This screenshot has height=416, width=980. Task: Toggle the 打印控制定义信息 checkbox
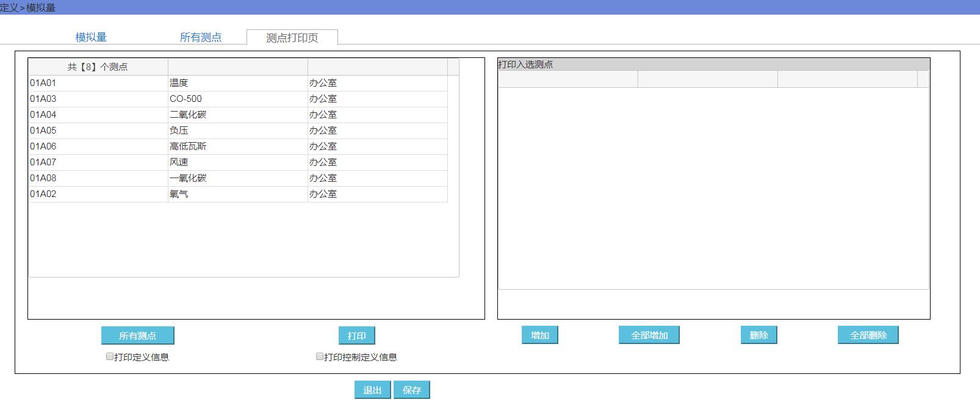(x=319, y=356)
